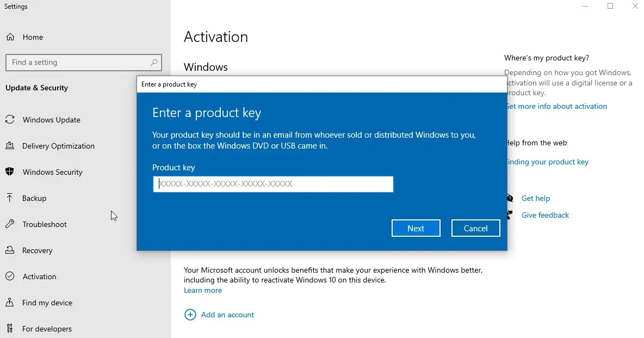The height and width of the screenshot is (338, 644).
Task: Open Finding your product key link
Action: click(548, 162)
